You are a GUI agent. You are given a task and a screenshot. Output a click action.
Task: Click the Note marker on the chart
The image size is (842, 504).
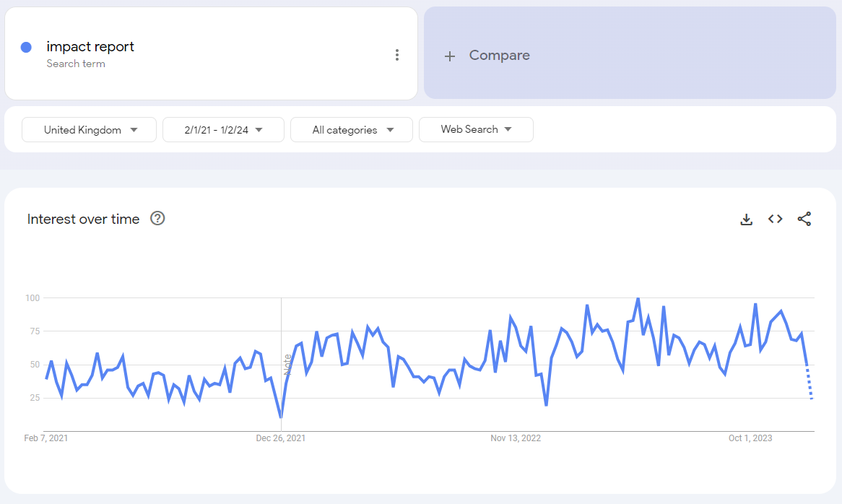pos(287,365)
